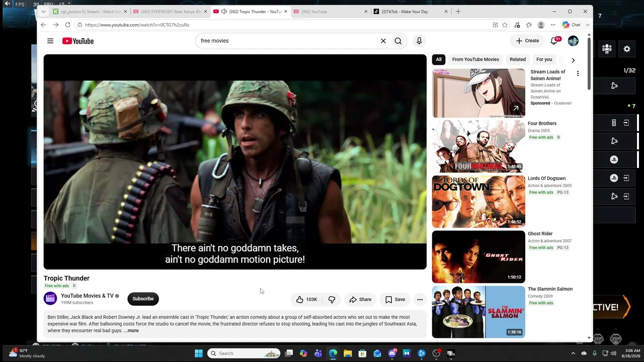Open YouTube notifications bell
This screenshot has height=362, width=644.
pyautogui.click(x=554, y=41)
